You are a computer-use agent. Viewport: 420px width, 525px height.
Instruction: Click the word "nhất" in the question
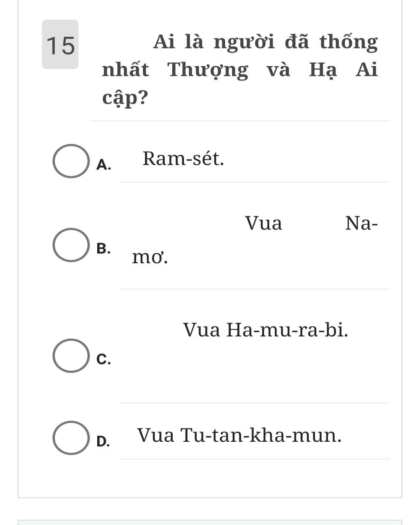126,70
